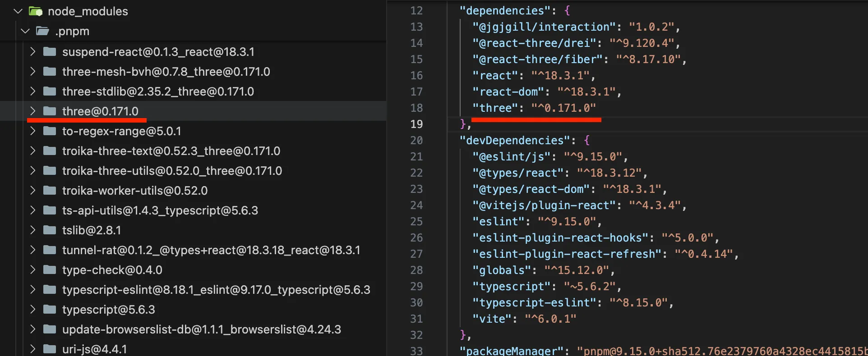868x356 pixels.
Task: Click the node_modules folder icon
Action: coord(36,11)
